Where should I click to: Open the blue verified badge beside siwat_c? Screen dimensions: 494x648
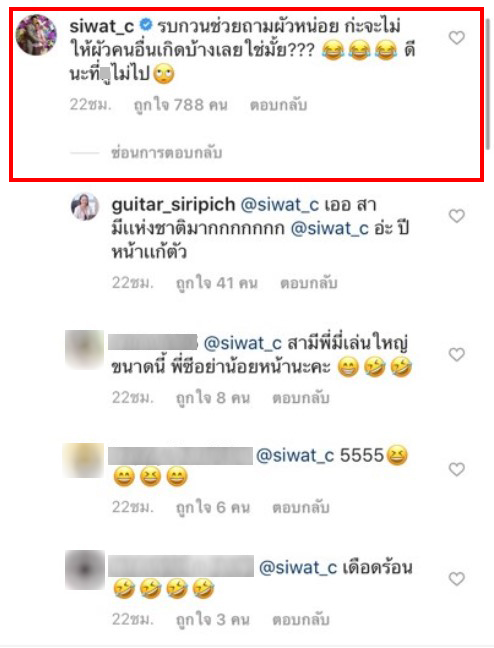146,26
